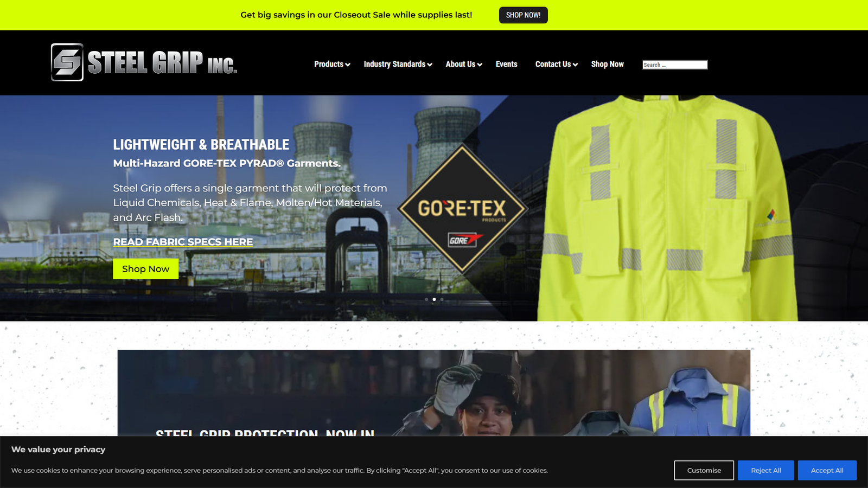Click into the Search input field

pos(674,65)
